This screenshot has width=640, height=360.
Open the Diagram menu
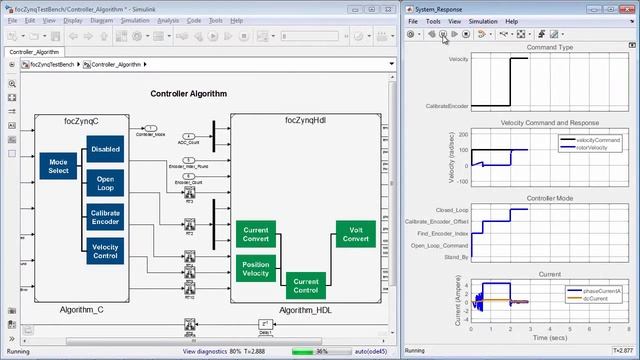click(102, 20)
